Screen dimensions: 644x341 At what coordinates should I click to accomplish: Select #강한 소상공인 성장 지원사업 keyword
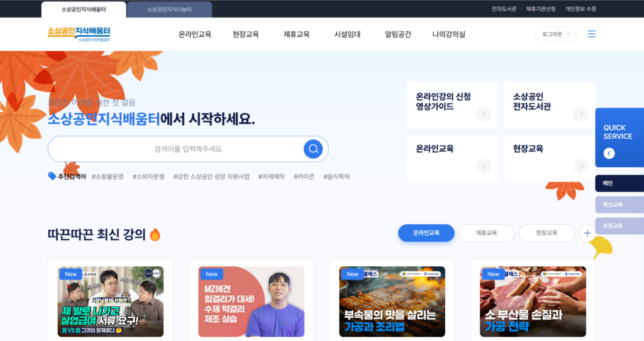coord(211,176)
